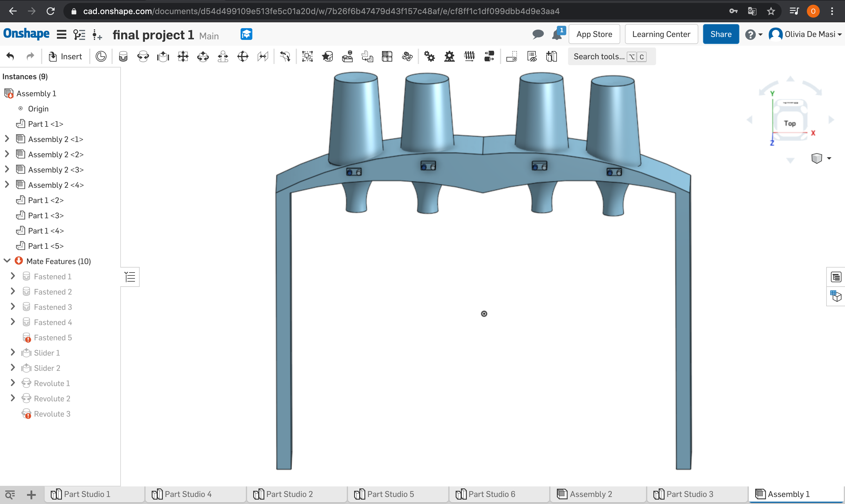Open the Onshape hamburger main menu

pyautogui.click(x=62, y=34)
